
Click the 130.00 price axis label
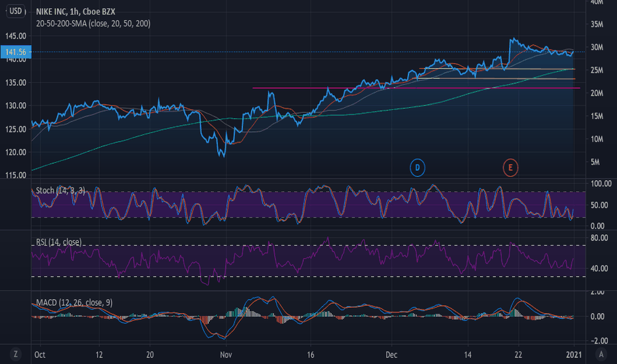click(x=16, y=106)
